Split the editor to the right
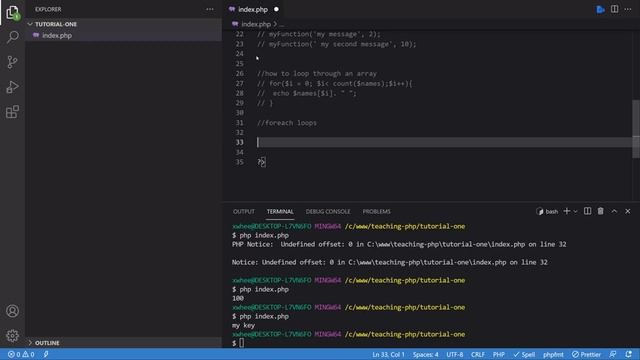This screenshot has width=640, height=360. [614, 9]
